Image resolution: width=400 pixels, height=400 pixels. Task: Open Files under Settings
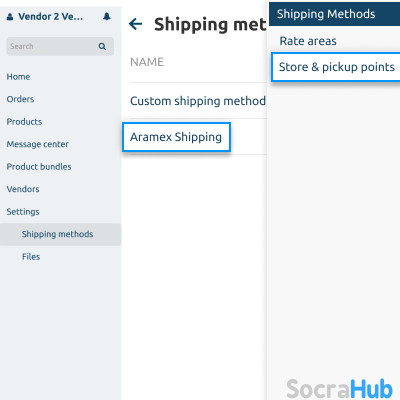tap(31, 257)
